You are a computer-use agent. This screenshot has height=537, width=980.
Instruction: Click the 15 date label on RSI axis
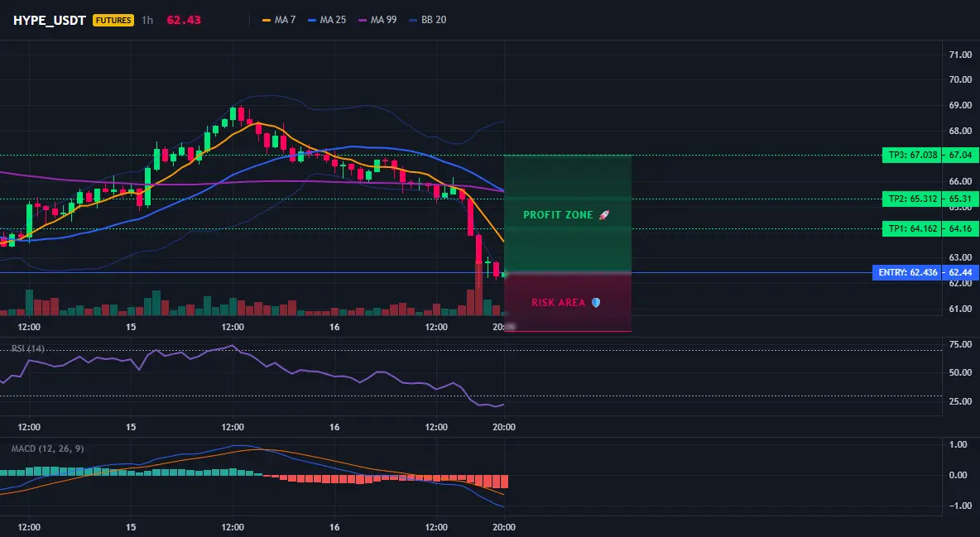tap(131, 428)
